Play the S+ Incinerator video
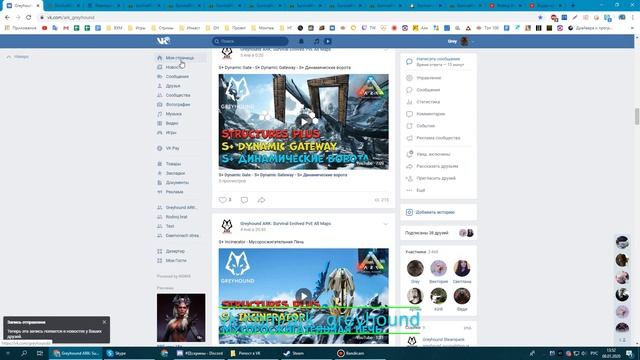Viewport: 640px width, 360px height. click(304, 296)
